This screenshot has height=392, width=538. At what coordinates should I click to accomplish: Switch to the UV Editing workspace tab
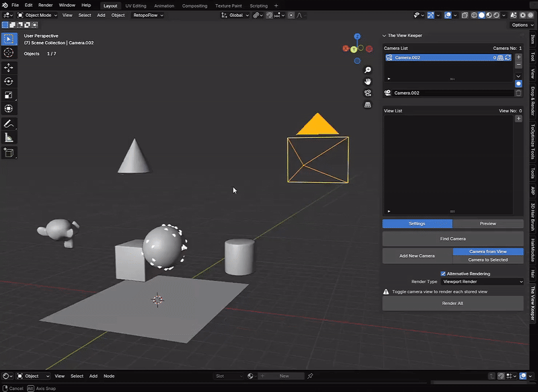click(x=136, y=6)
